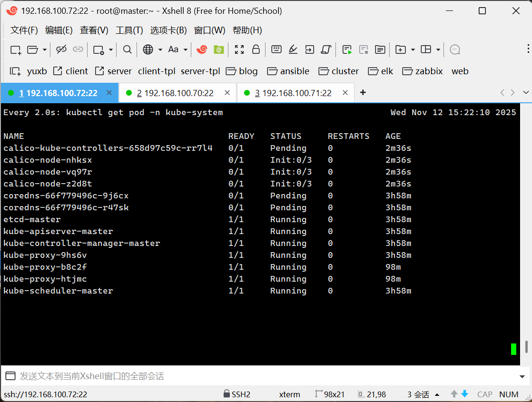Expand the Encoding dropdown arrow
532x402 pixels.
(x=160, y=50)
